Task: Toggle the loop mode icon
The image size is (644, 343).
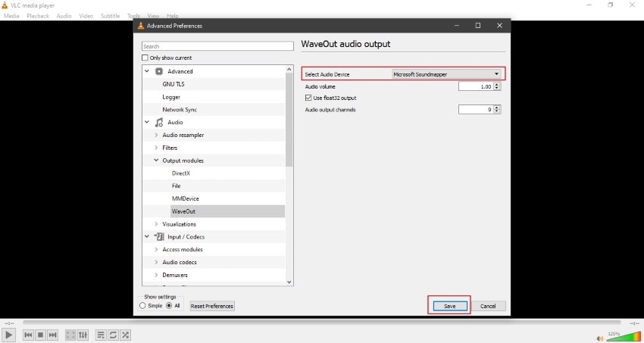Action: coord(113,335)
